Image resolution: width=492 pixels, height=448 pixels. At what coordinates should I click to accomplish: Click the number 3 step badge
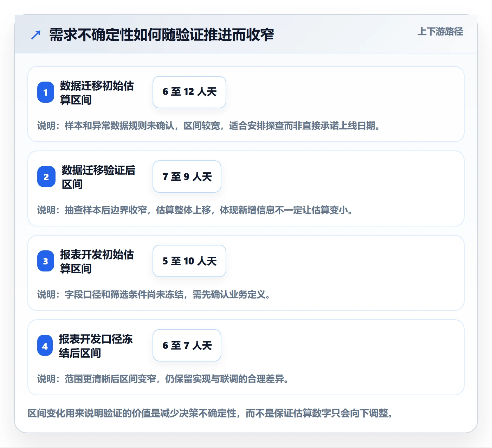pos(46,261)
